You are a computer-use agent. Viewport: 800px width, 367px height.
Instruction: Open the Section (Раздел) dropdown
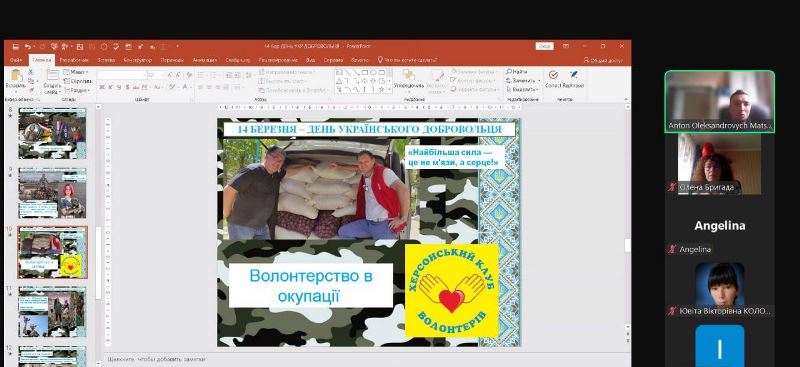[x=78, y=89]
